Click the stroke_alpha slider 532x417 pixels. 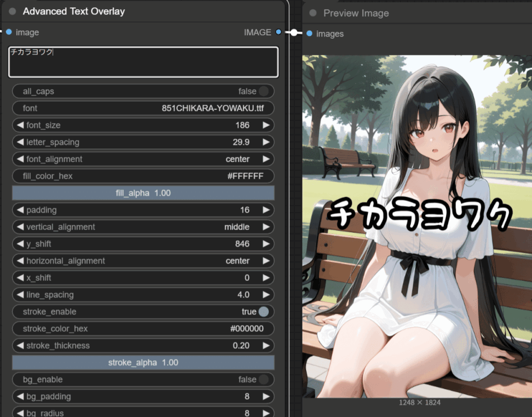pos(143,363)
